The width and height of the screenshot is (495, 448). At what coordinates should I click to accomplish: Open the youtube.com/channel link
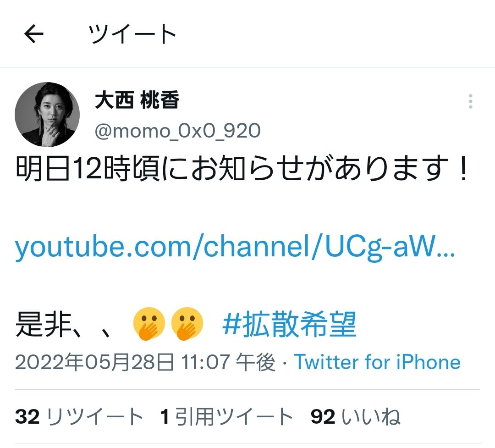coord(235,247)
